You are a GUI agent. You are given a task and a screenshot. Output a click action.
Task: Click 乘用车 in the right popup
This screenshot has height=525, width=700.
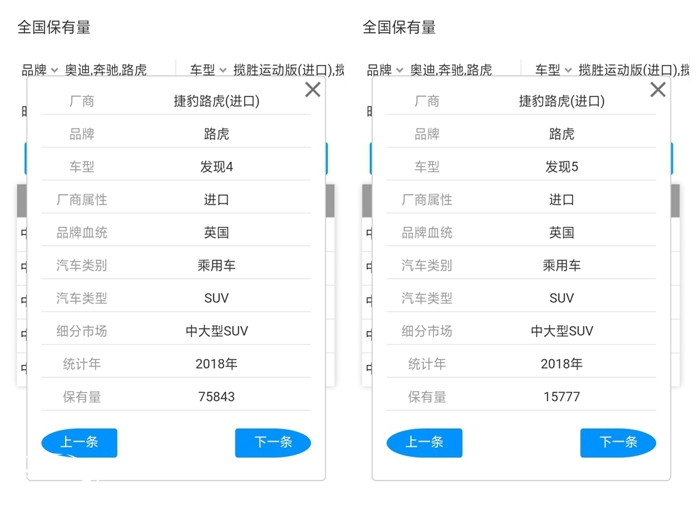click(562, 266)
